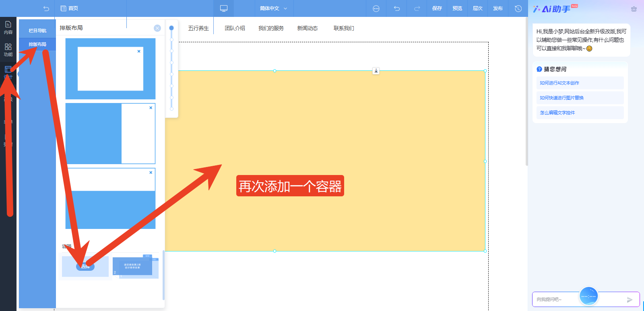Click the undo arrow beside redo
644x311 pixels.
pyautogui.click(x=396, y=8)
